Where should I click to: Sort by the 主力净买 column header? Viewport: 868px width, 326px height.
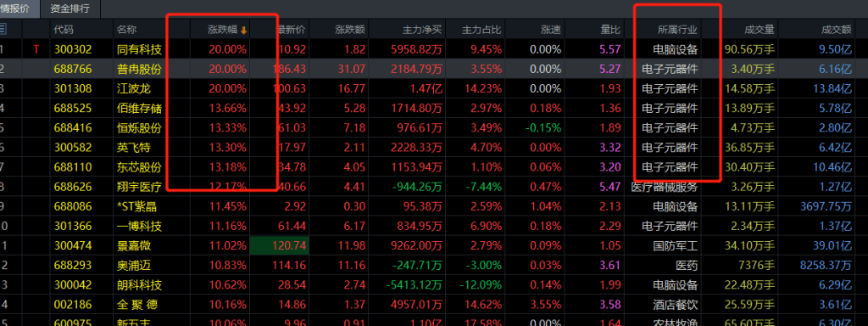pyautogui.click(x=423, y=30)
